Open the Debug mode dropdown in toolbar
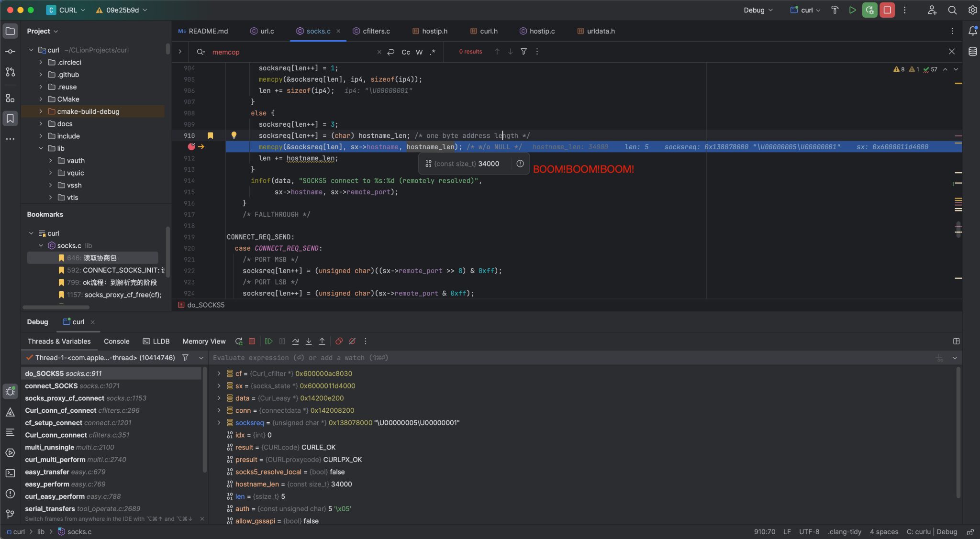The height and width of the screenshot is (539, 980). point(757,10)
